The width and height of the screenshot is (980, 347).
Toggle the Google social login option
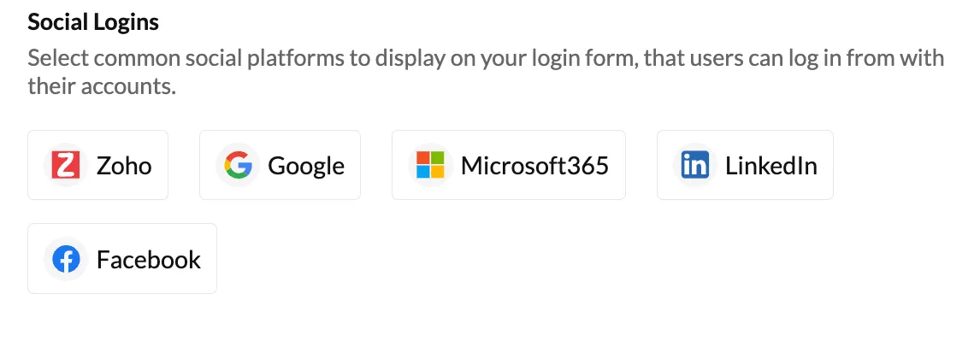coord(280,165)
